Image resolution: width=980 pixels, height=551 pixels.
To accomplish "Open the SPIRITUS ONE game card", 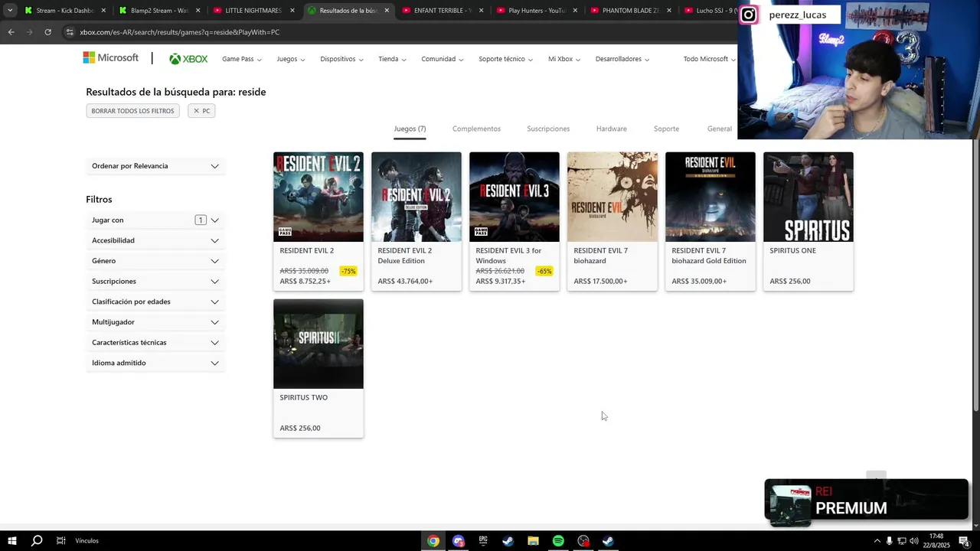I will coord(808,221).
